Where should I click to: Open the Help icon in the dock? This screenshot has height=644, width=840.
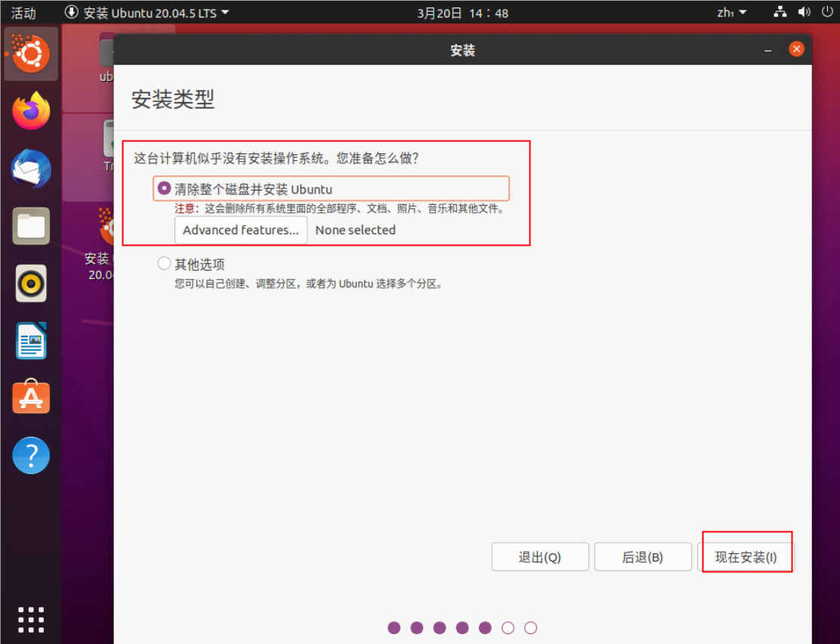[x=31, y=455]
